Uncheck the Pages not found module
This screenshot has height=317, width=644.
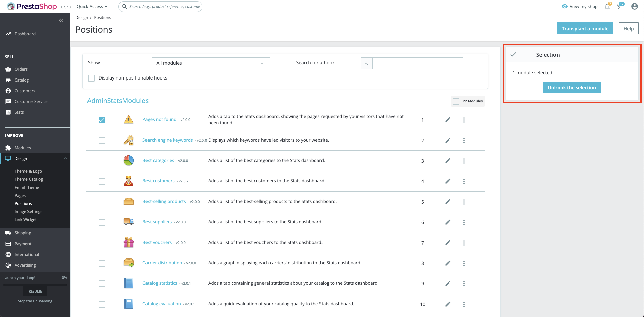tap(102, 120)
